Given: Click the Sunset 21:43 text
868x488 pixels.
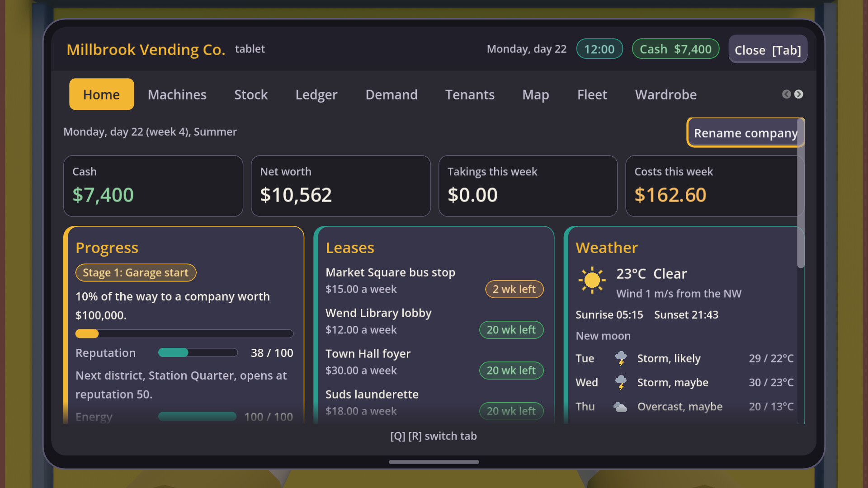Looking at the screenshot, I should pos(686,314).
